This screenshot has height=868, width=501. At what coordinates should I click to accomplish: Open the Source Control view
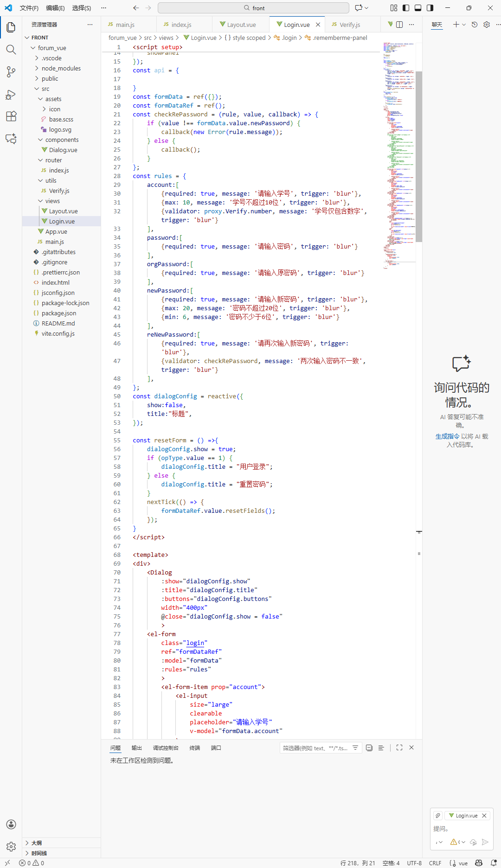click(11, 72)
